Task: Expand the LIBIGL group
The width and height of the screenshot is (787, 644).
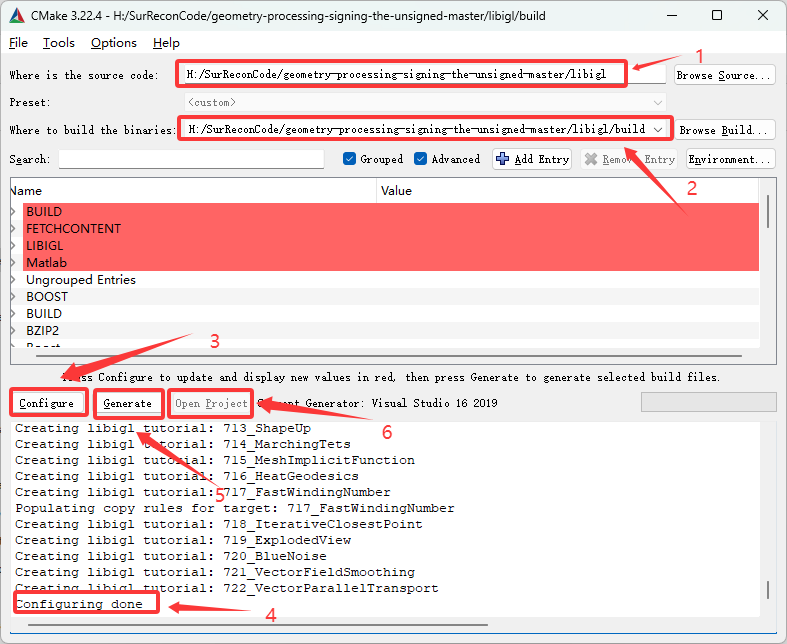Action: coord(14,246)
